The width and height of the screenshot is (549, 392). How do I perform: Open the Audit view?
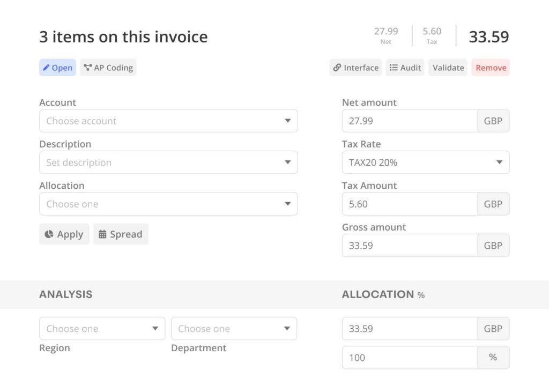405,68
